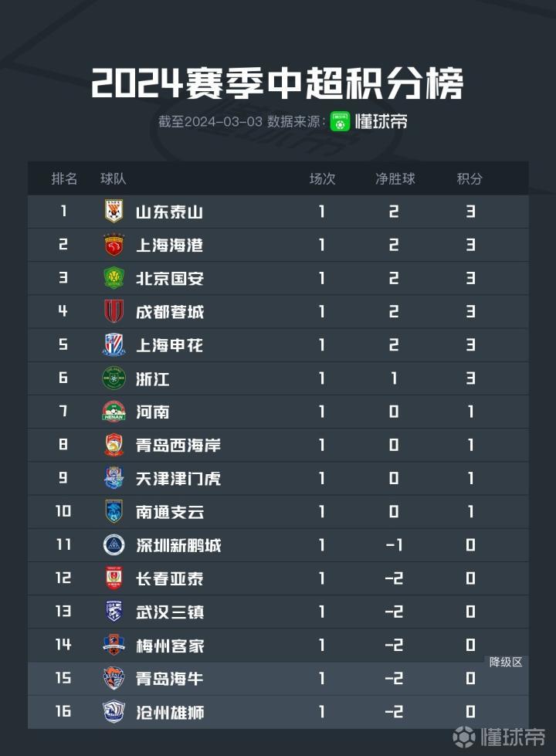Click the Shanghai Port team crest
The width and height of the screenshot is (556, 756).
114,246
